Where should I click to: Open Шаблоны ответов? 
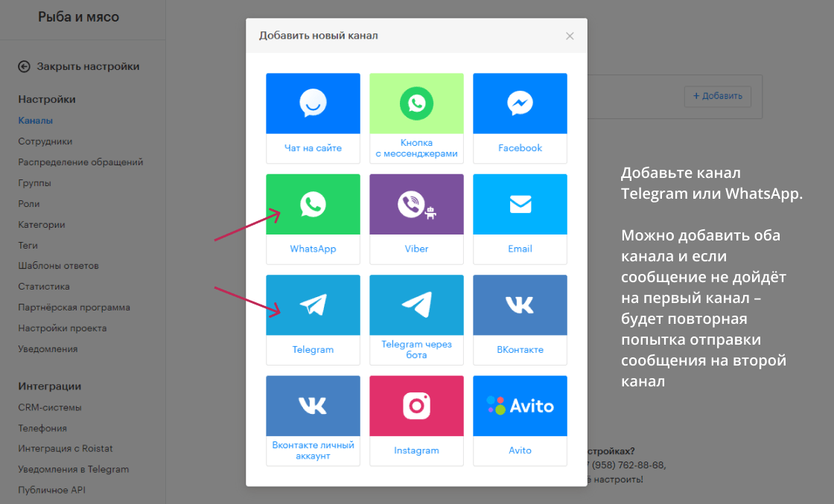[x=59, y=266]
